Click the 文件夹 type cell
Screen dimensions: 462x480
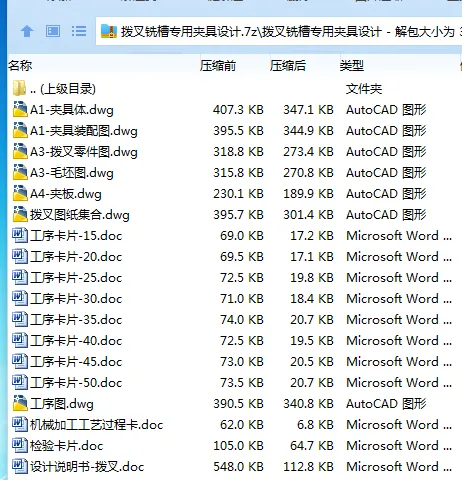(x=364, y=89)
